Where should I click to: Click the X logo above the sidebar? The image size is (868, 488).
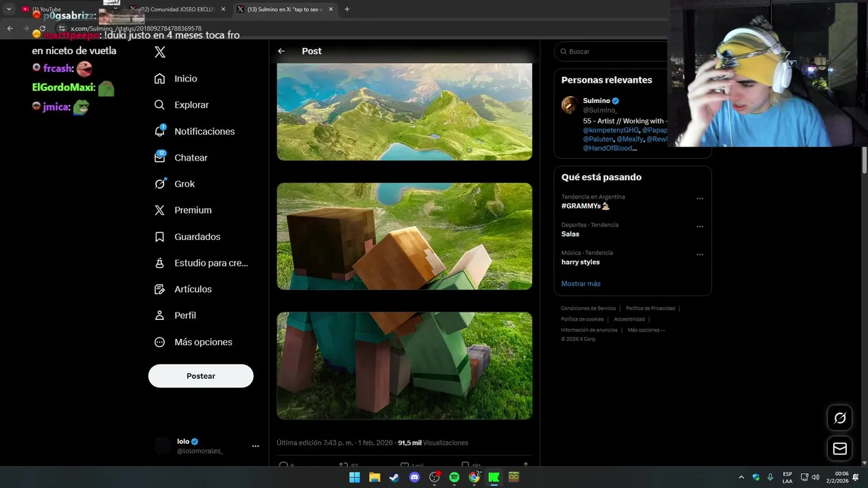tap(160, 52)
